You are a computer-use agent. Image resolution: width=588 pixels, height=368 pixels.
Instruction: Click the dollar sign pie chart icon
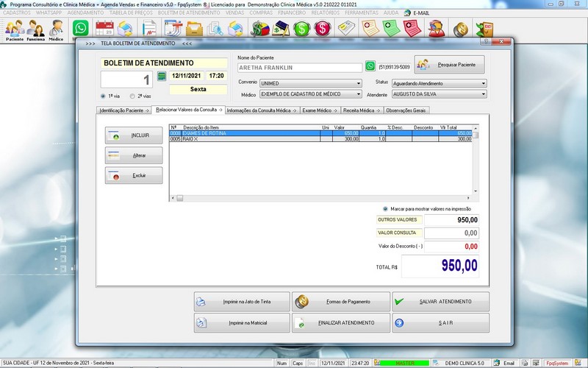(260, 29)
